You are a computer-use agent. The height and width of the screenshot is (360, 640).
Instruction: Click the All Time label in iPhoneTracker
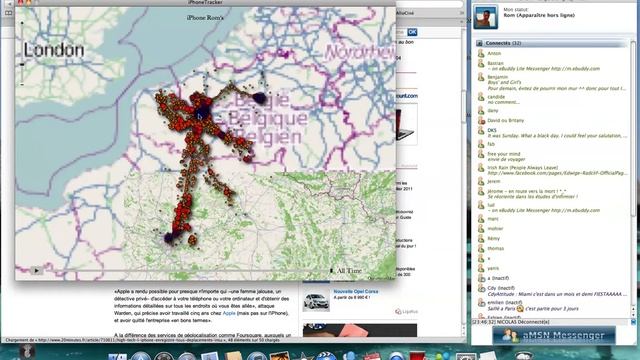[349, 271]
